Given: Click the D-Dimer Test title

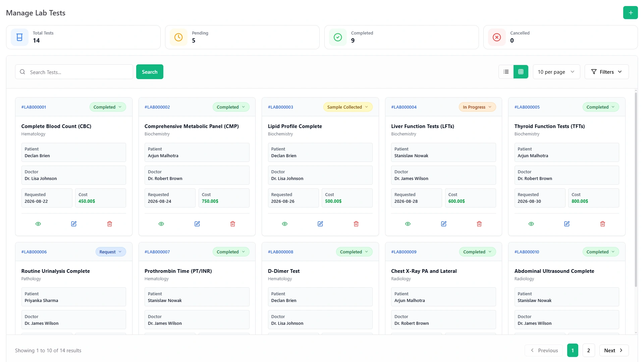Looking at the screenshot, I should (284, 271).
